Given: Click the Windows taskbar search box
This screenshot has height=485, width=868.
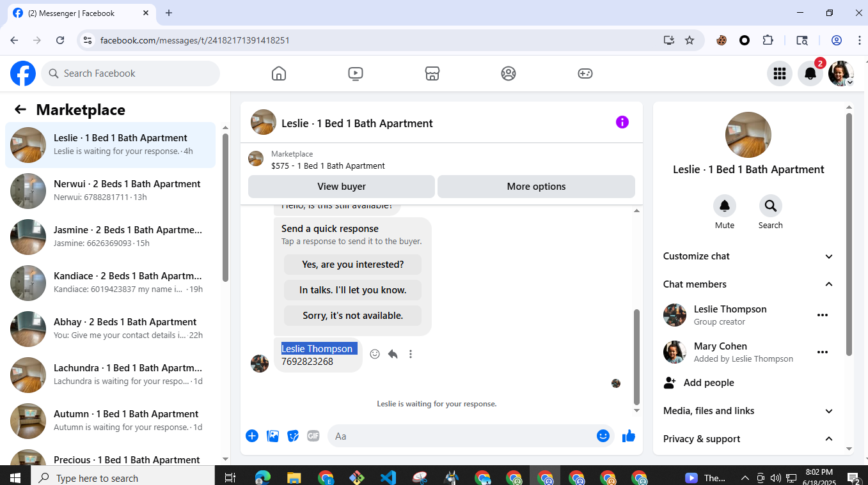Looking at the screenshot, I should pos(123,477).
